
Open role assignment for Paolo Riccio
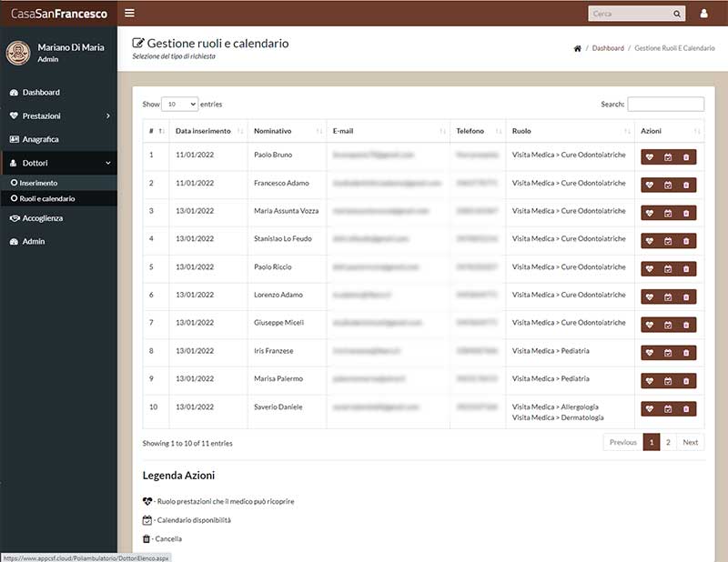tap(650, 269)
